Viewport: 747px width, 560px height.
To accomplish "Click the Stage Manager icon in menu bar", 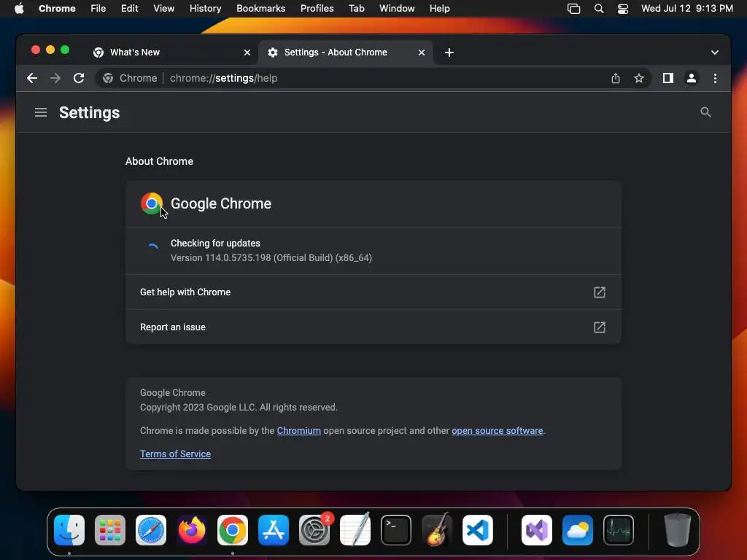I will (x=573, y=9).
